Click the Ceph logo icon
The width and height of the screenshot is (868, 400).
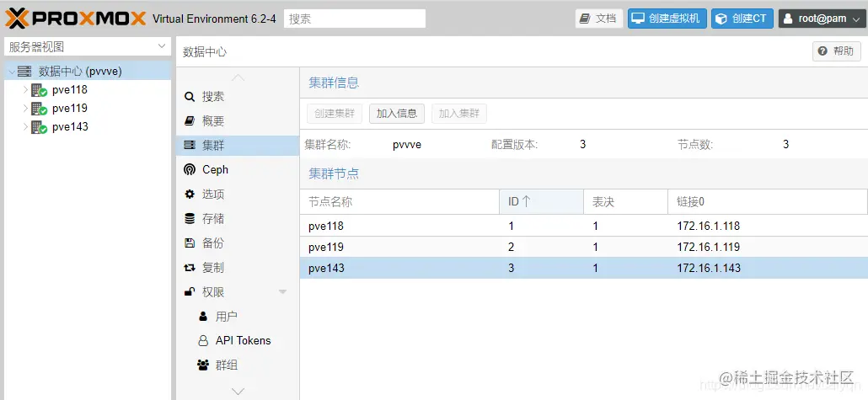pos(190,170)
